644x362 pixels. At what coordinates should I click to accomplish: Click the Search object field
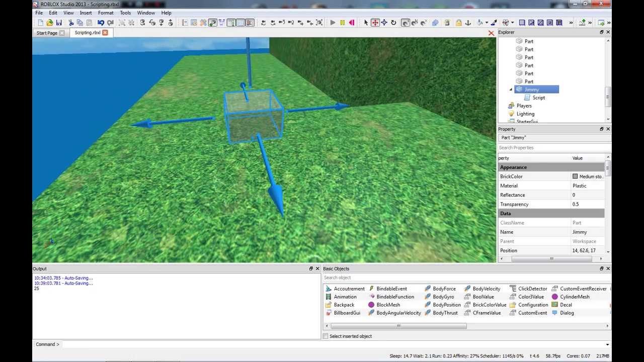[466, 278]
